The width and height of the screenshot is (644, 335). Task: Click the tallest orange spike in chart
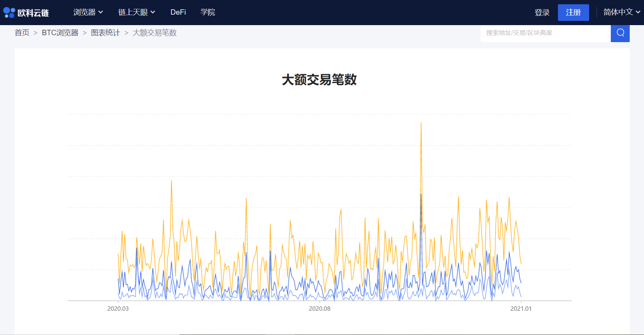pyautogui.click(x=421, y=124)
